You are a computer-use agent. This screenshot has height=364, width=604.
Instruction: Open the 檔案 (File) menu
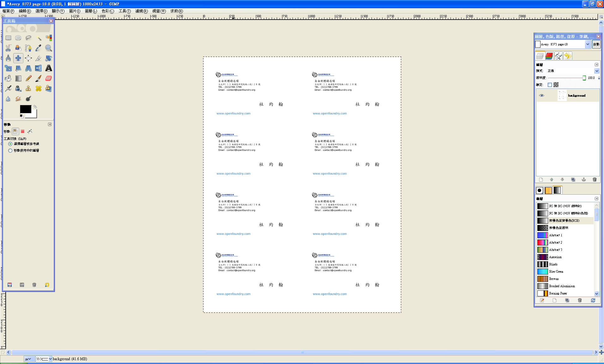[9, 11]
